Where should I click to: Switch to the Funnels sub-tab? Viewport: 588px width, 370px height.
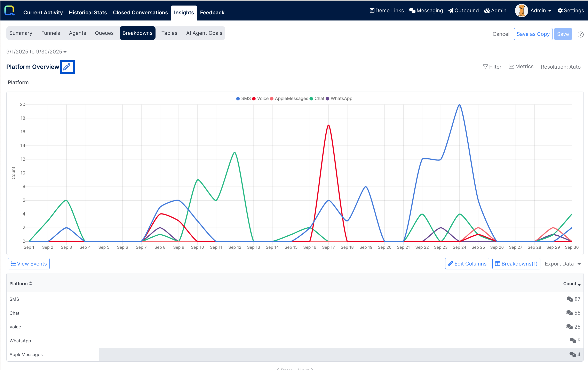click(x=50, y=33)
